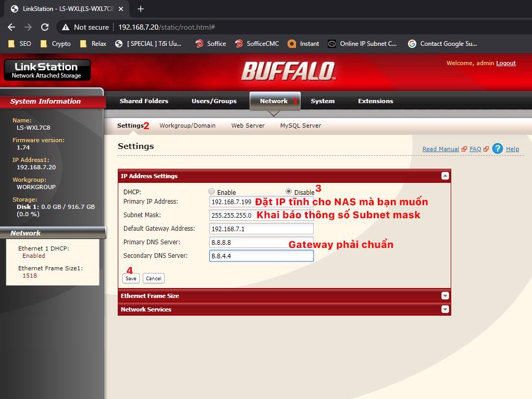The height and width of the screenshot is (399, 532).
Task: Click the Not secure warning icon
Action: pyautogui.click(x=66, y=27)
